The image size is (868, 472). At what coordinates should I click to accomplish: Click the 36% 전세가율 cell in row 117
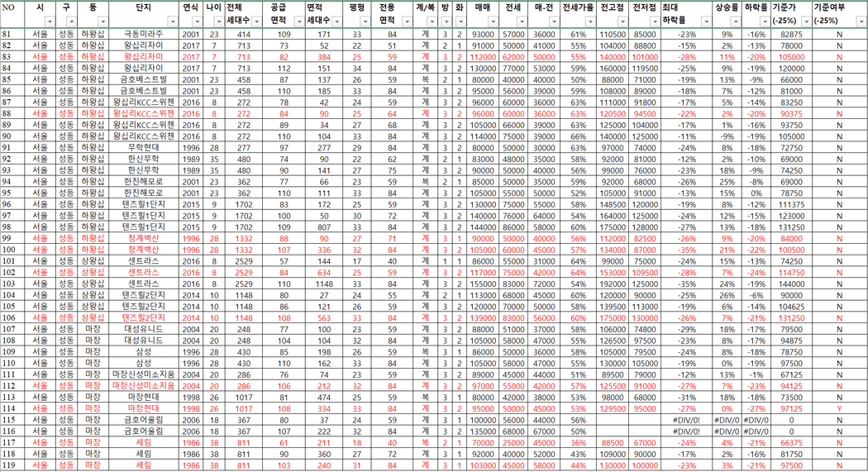tap(578, 443)
